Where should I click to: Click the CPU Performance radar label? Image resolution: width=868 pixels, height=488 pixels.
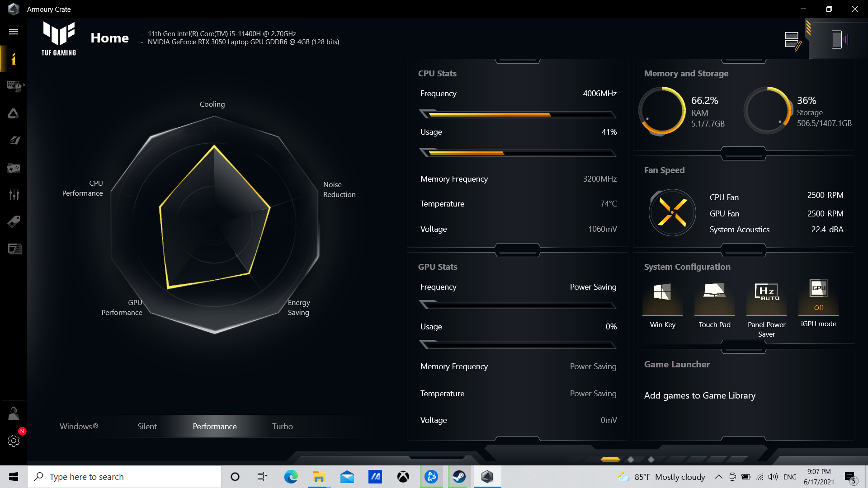click(x=82, y=188)
